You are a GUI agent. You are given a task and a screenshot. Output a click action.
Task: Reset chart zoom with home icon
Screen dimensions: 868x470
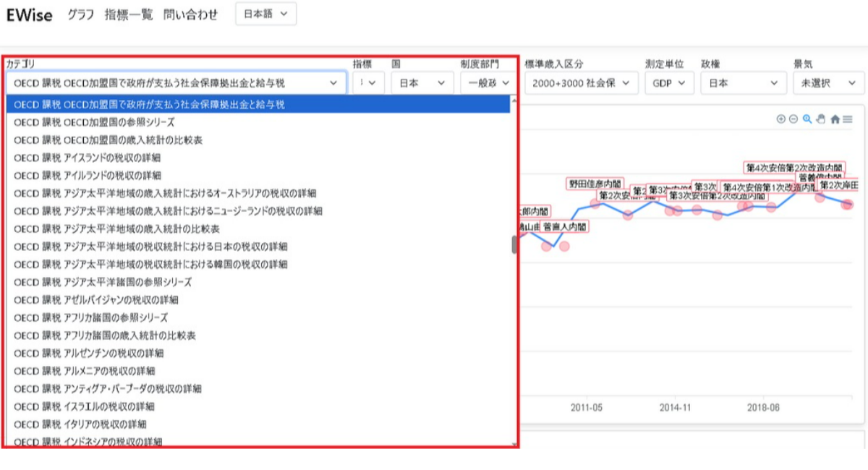(x=835, y=120)
